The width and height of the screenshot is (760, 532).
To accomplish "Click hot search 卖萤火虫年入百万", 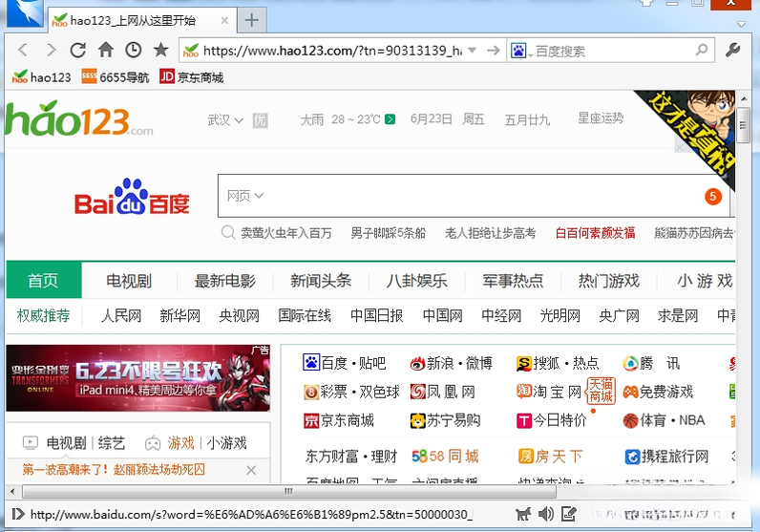I will [x=286, y=233].
